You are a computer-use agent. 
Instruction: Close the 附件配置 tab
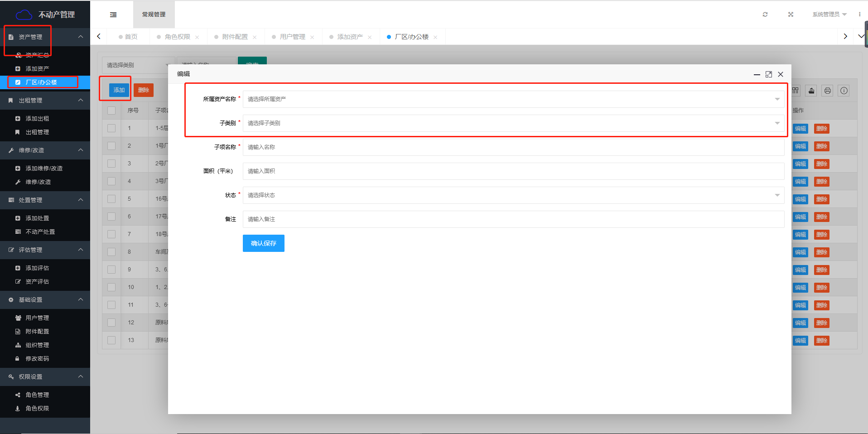pos(255,37)
